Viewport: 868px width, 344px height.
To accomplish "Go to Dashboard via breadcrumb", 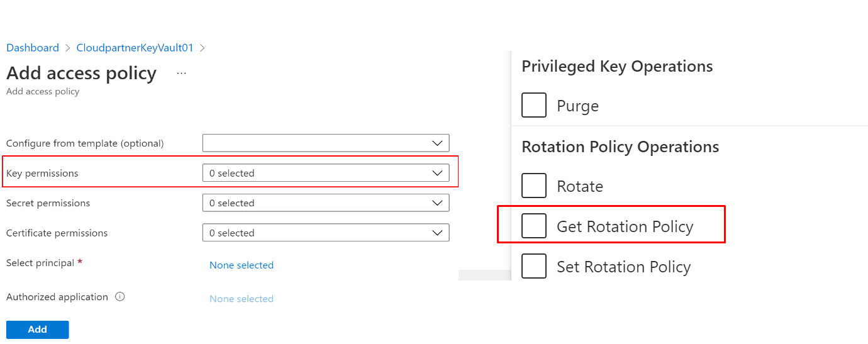I will (33, 48).
